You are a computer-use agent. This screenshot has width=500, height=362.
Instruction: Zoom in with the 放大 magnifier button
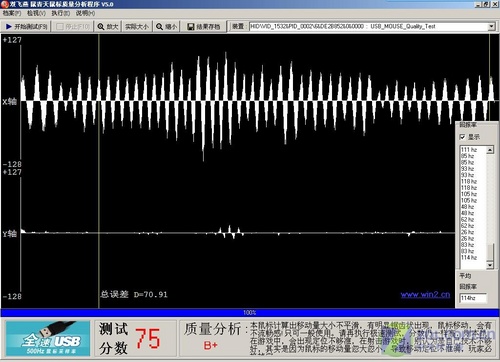[108, 27]
